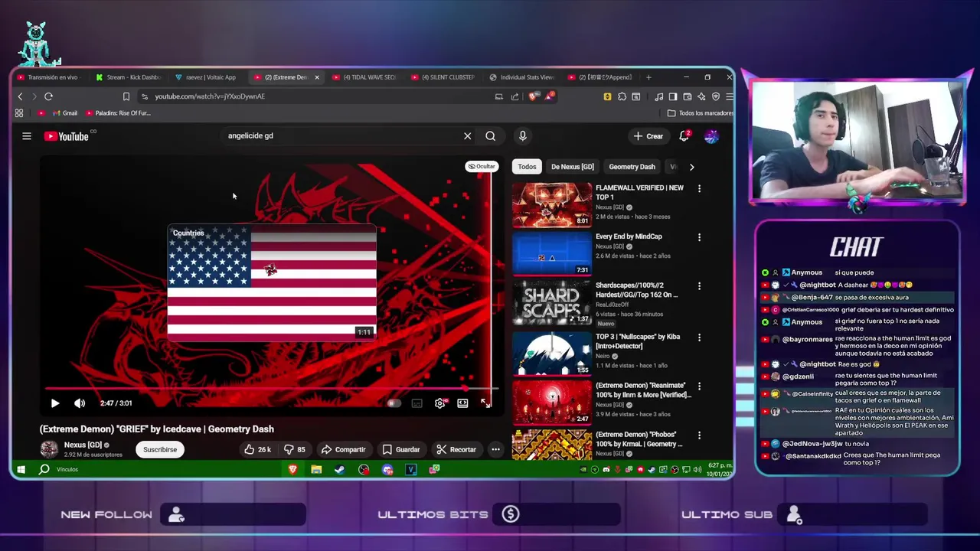Image resolution: width=980 pixels, height=551 pixels.
Task: Start voice search with the microphone
Action: [522, 136]
